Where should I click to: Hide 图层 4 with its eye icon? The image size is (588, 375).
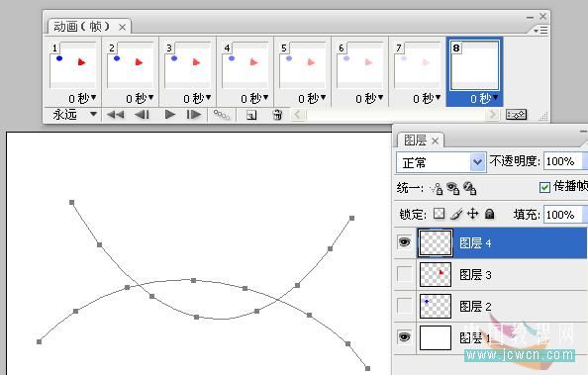(404, 242)
